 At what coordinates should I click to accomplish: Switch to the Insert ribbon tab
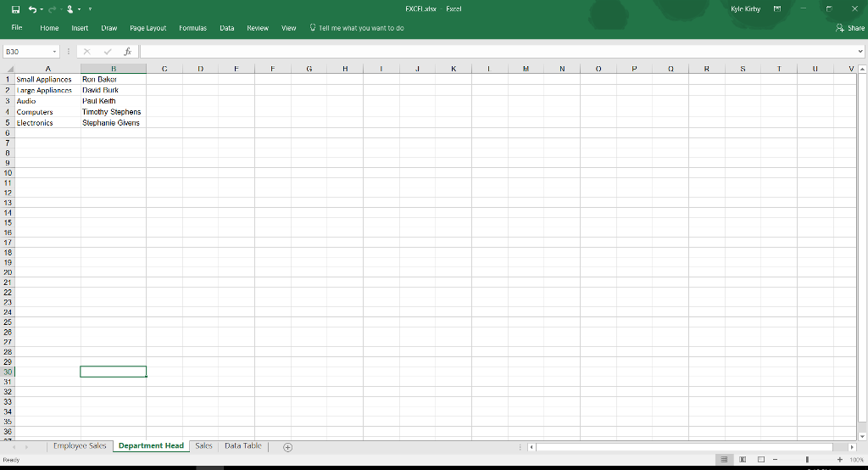(80, 28)
